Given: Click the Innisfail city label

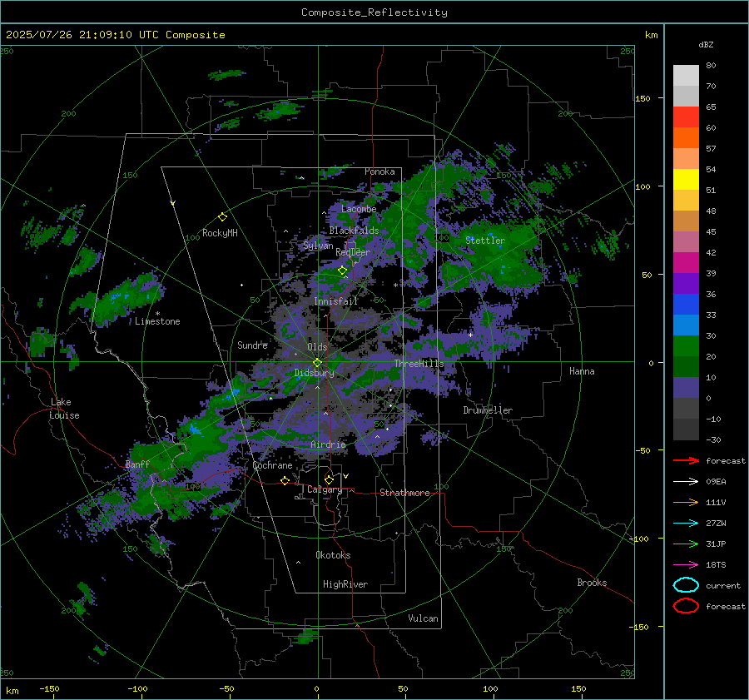Looking at the screenshot, I should 335,301.
